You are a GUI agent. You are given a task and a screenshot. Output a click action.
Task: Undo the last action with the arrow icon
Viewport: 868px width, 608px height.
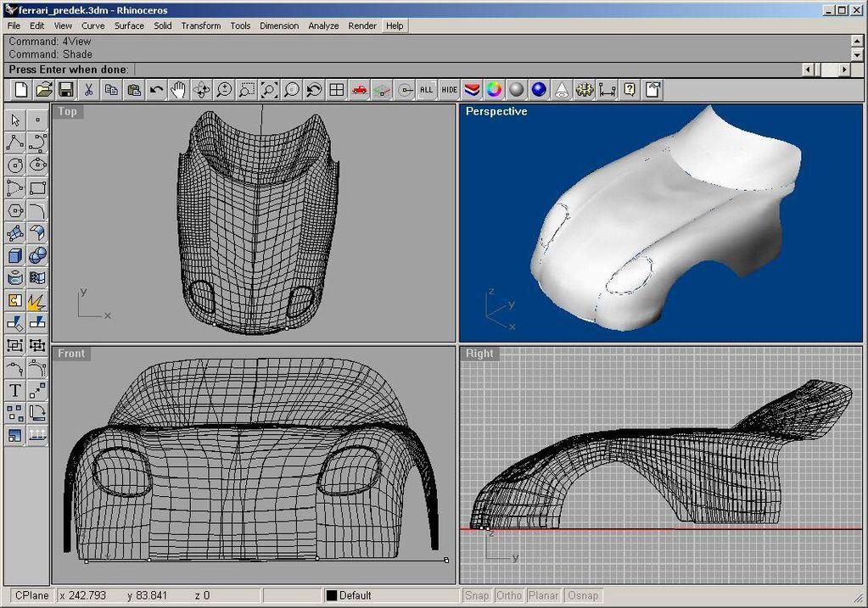157,90
